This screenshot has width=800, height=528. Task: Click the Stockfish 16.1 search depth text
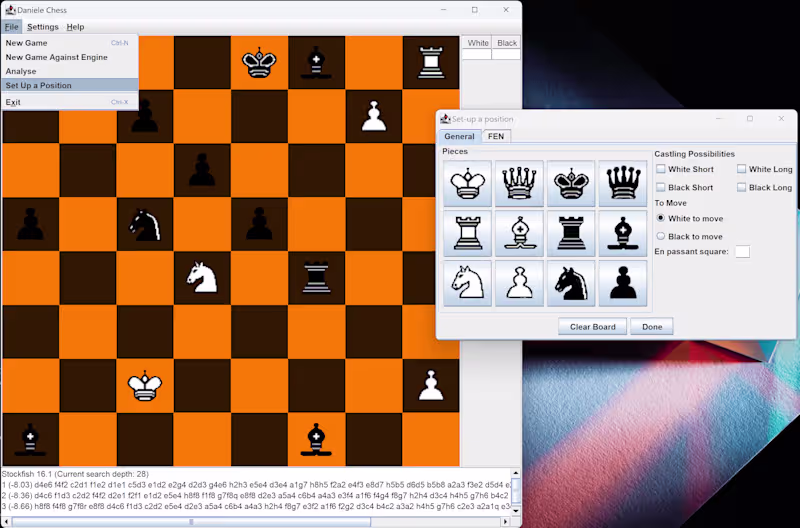coord(75,474)
